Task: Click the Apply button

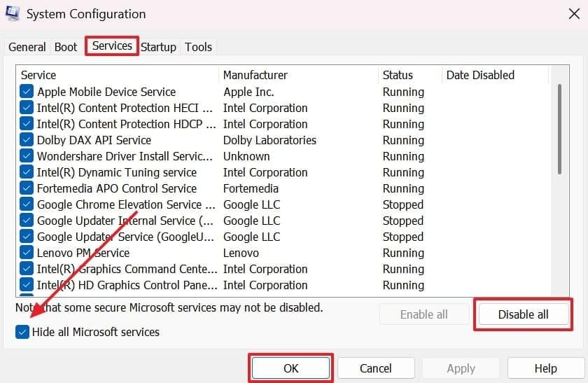Action: click(x=461, y=368)
